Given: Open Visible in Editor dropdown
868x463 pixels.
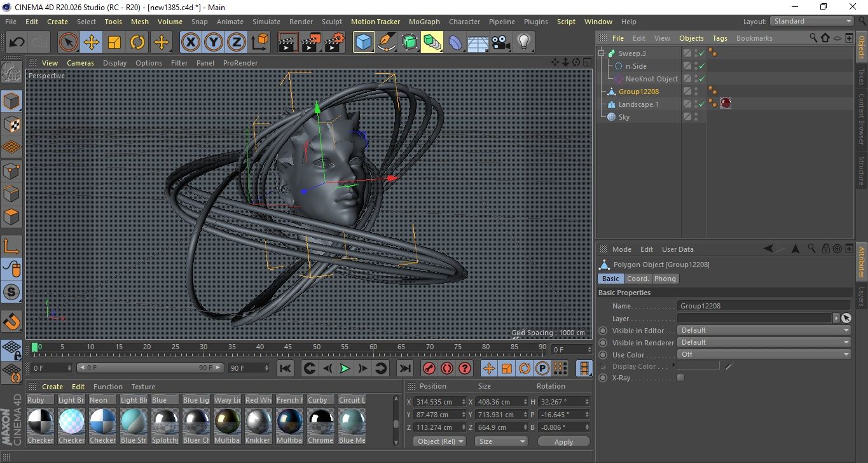Looking at the screenshot, I should (x=764, y=330).
